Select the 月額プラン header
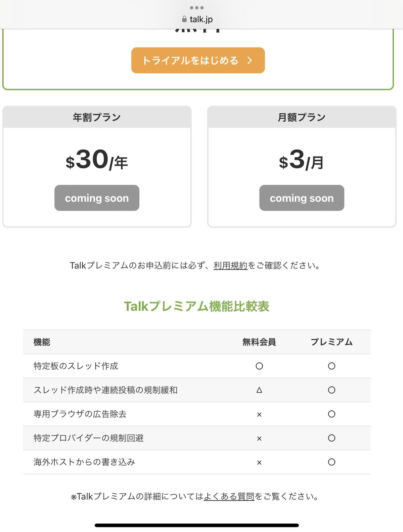This screenshot has width=403, height=532. pyautogui.click(x=302, y=117)
